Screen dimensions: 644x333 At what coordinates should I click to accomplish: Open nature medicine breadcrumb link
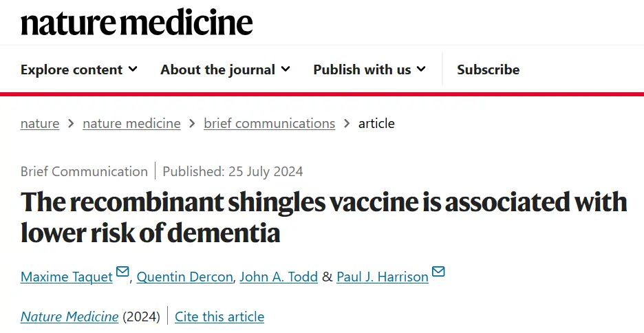click(131, 124)
